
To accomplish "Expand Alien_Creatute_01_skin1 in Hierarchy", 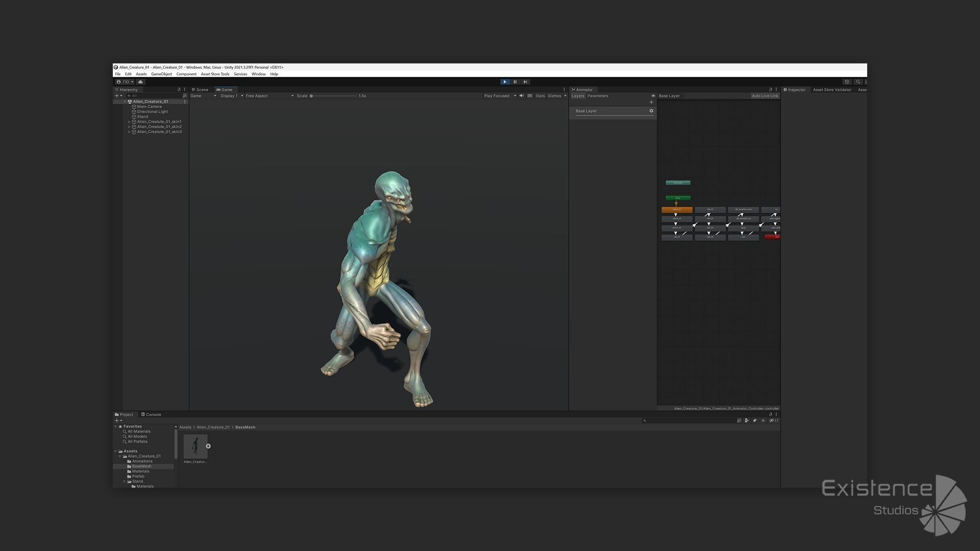I will [x=129, y=122].
